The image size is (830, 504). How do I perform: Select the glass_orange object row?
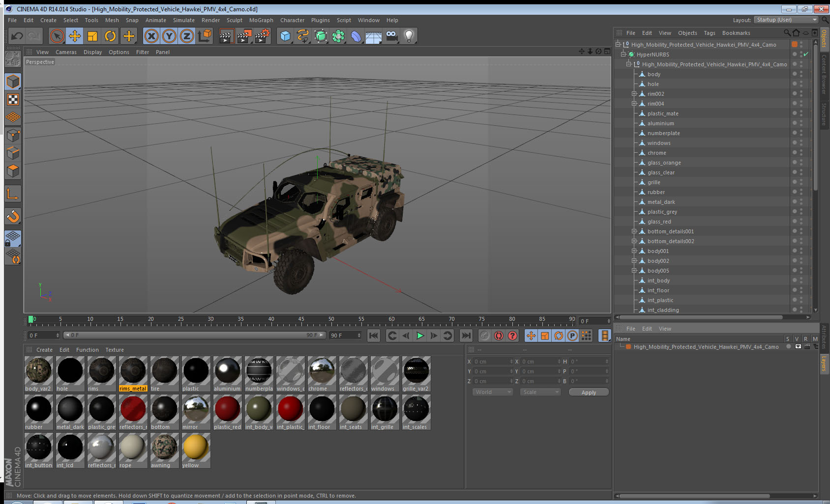[x=664, y=163]
